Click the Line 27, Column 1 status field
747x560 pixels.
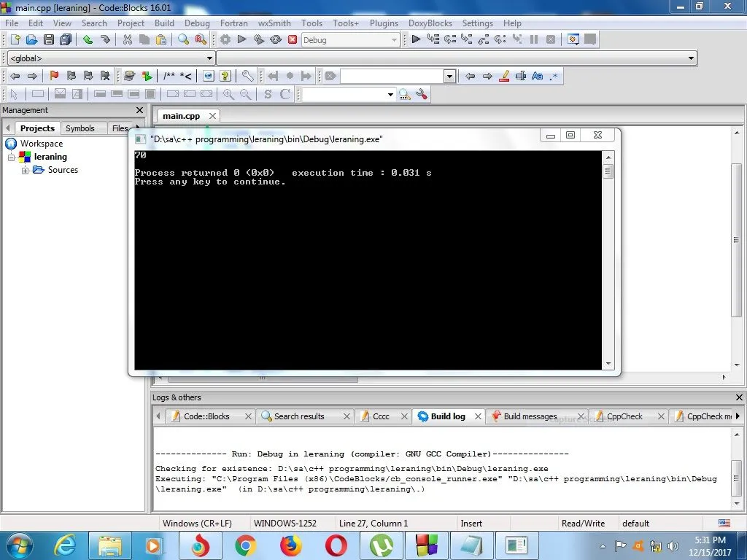[373, 523]
